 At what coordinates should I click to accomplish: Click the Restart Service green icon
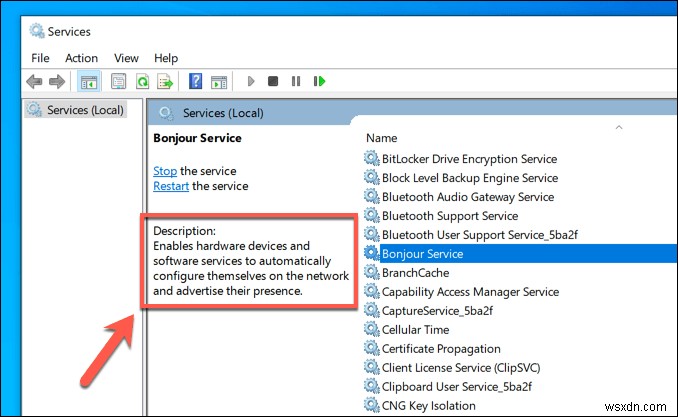[319, 81]
